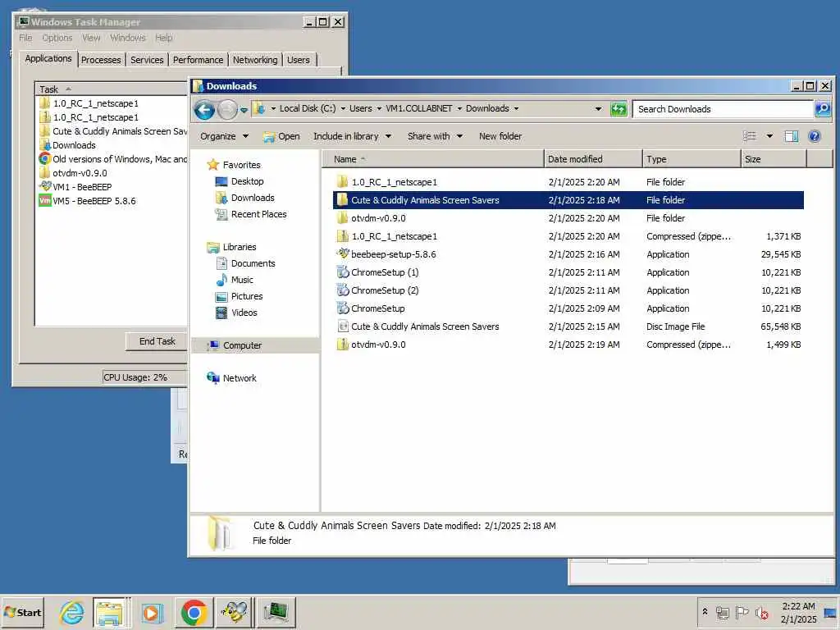The height and width of the screenshot is (630, 840).
Task: Click the search magnifier icon in Downloads
Action: (822, 109)
